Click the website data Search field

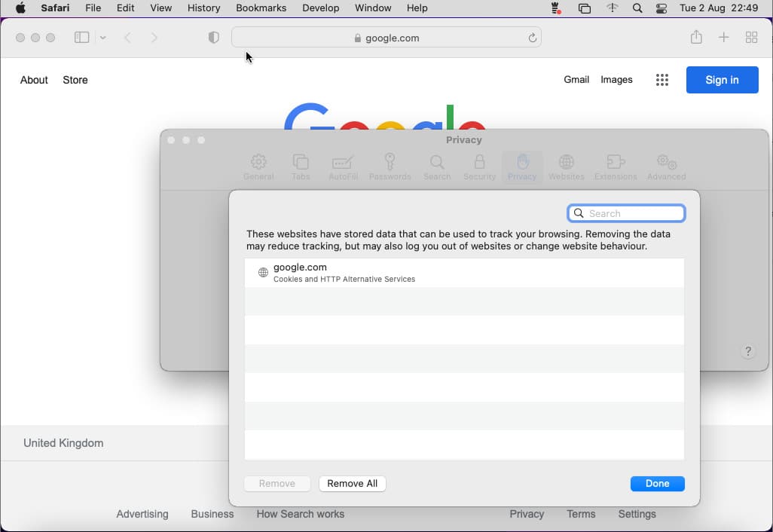point(626,213)
